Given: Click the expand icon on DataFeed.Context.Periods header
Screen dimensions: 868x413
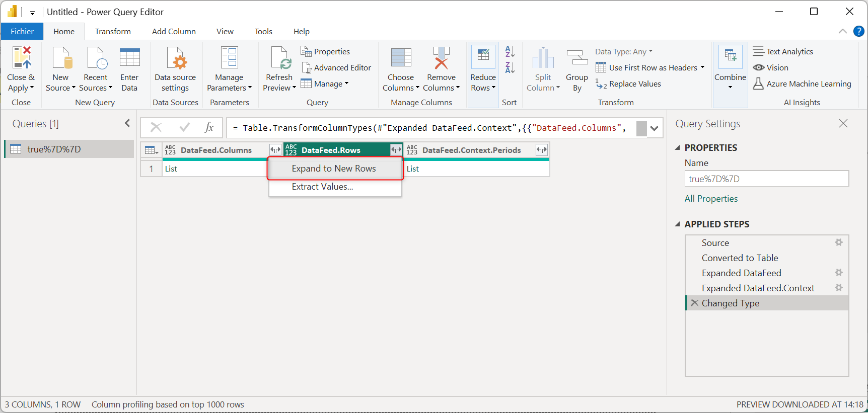Looking at the screenshot, I should (x=541, y=150).
